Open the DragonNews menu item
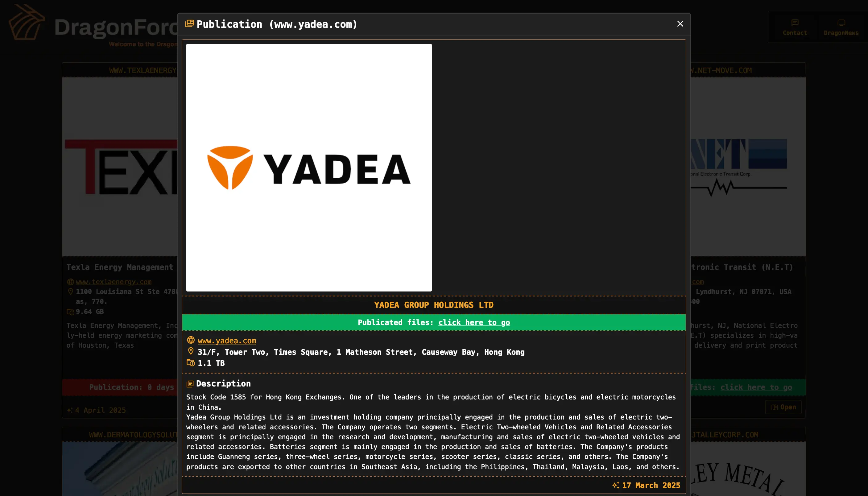This screenshot has height=496, width=868. [x=841, y=33]
